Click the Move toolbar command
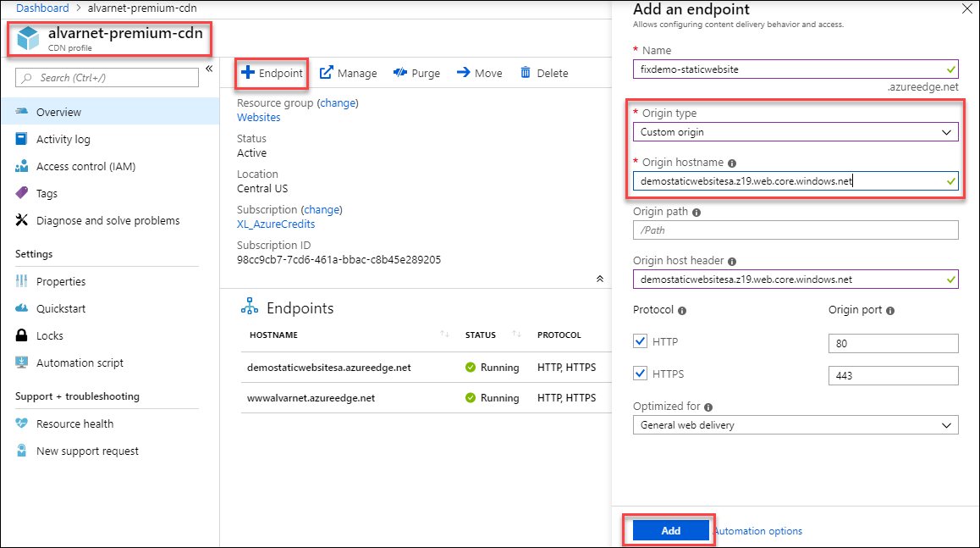This screenshot has width=980, height=548. [x=479, y=73]
